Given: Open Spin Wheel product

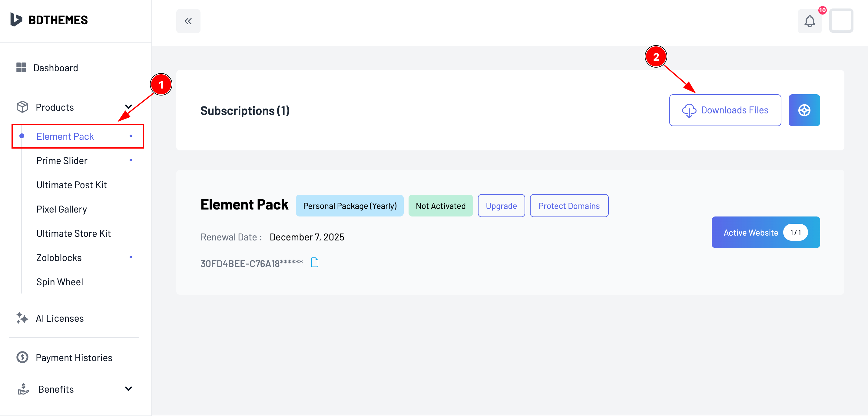Looking at the screenshot, I should (60, 282).
